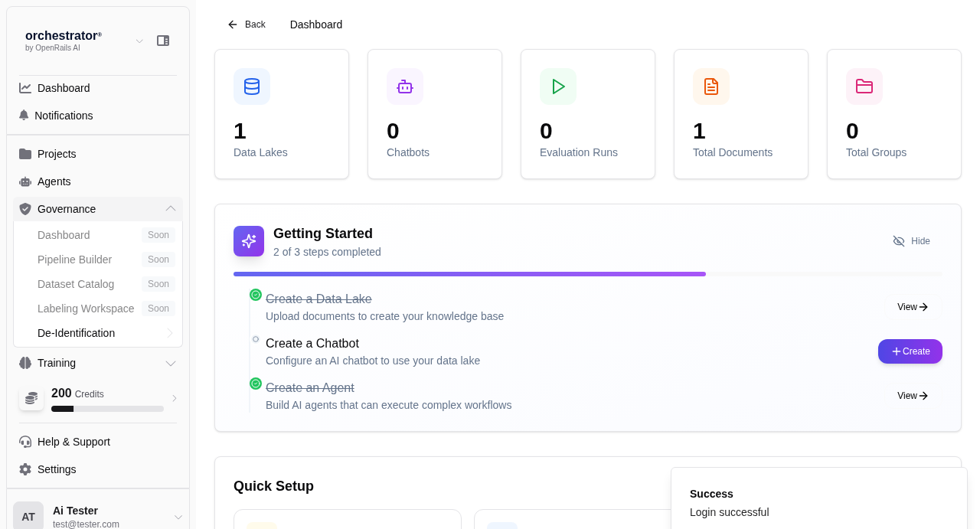Image resolution: width=980 pixels, height=529 pixels.
Task: Hide the Getting Started panel
Action: [911, 241]
